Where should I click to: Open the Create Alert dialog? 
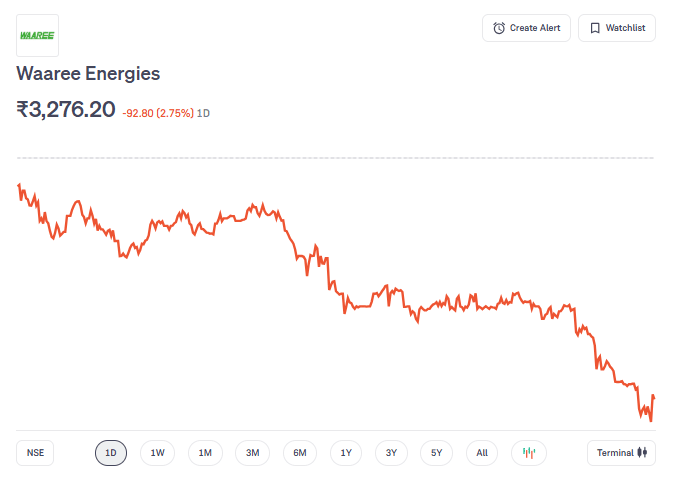point(526,28)
